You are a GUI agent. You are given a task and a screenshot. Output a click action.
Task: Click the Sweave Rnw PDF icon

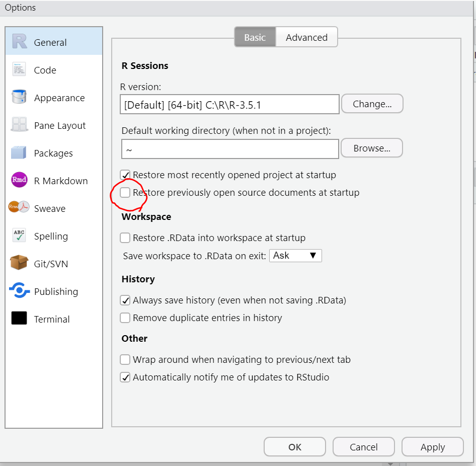[x=19, y=207]
